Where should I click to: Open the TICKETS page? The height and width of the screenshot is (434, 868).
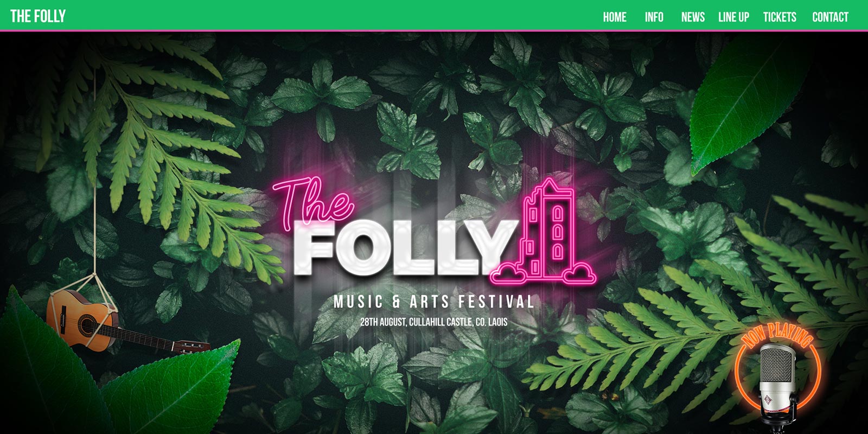pos(780,17)
